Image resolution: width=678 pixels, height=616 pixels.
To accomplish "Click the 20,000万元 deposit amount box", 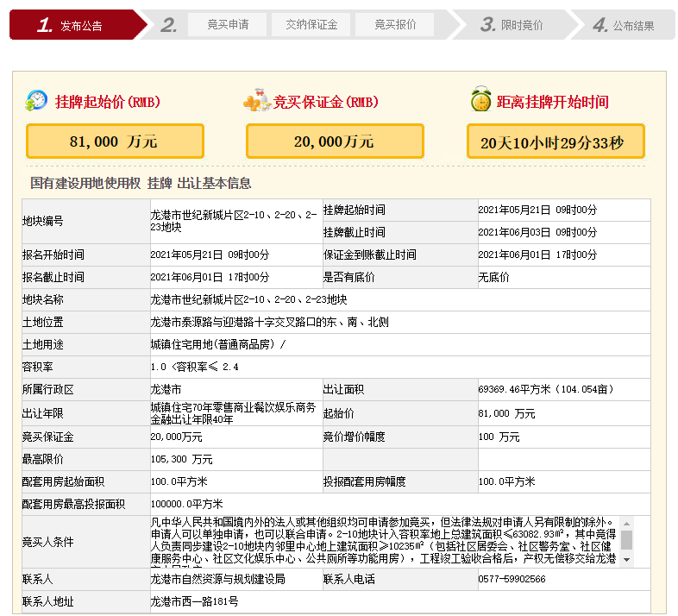I will 335,141.
